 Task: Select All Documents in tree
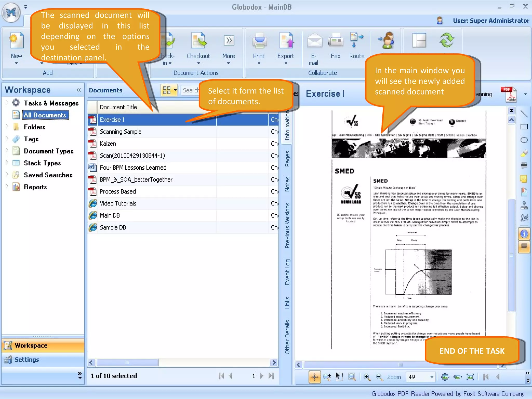pyautogui.click(x=45, y=115)
